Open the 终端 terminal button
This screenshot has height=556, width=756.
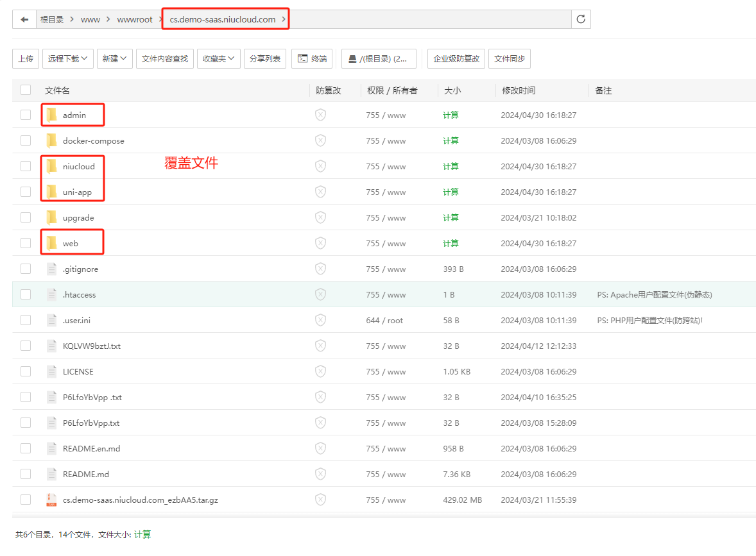pos(311,58)
